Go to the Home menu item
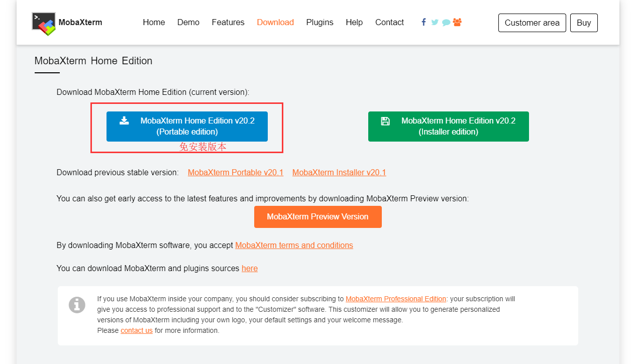The width and height of the screenshot is (634, 364). pos(154,22)
